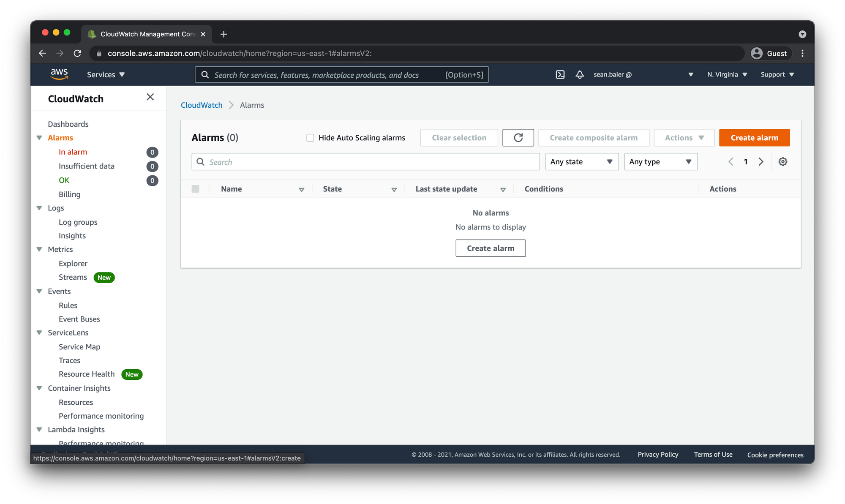This screenshot has height=504, width=845.
Task: Expand the N. Virginia region menu
Action: click(x=727, y=75)
